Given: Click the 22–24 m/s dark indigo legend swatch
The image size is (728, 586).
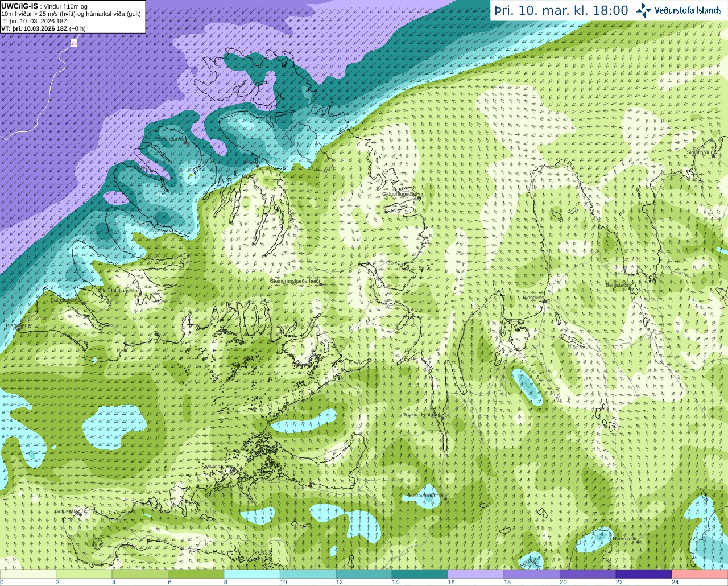Looking at the screenshot, I should tap(644, 574).
